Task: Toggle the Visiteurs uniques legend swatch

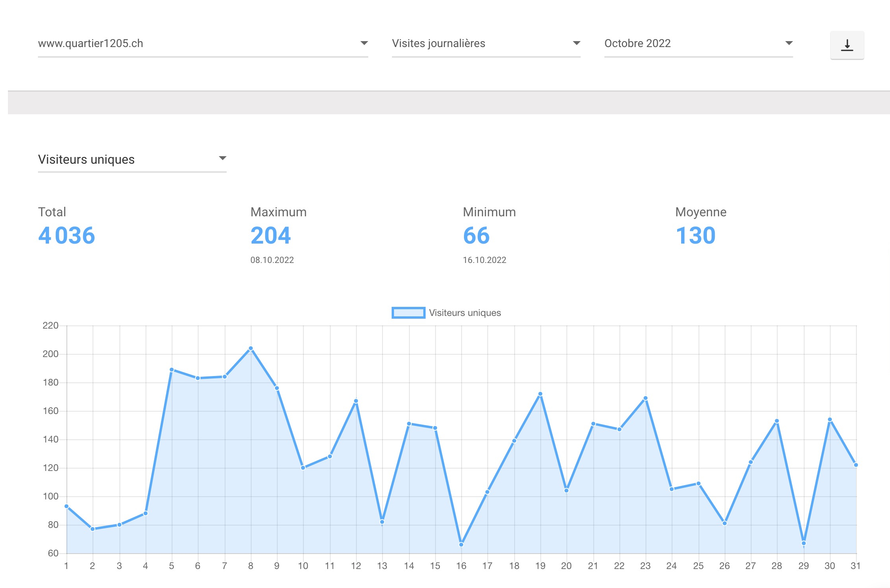Action: click(x=408, y=313)
